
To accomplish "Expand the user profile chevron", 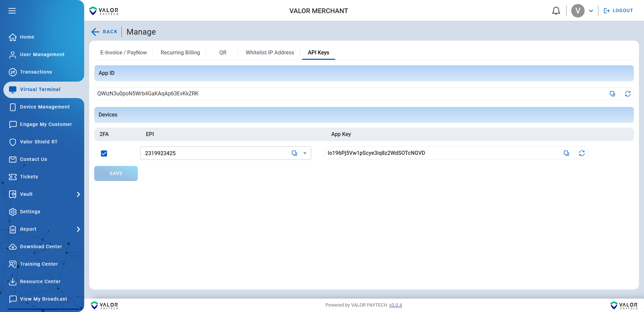I will (x=591, y=11).
